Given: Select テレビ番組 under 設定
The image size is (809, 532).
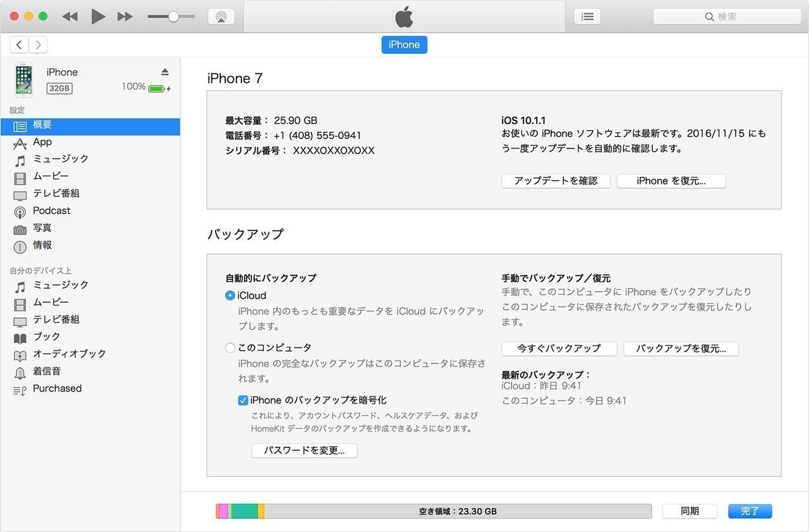Looking at the screenshot, I should point(56,193).
